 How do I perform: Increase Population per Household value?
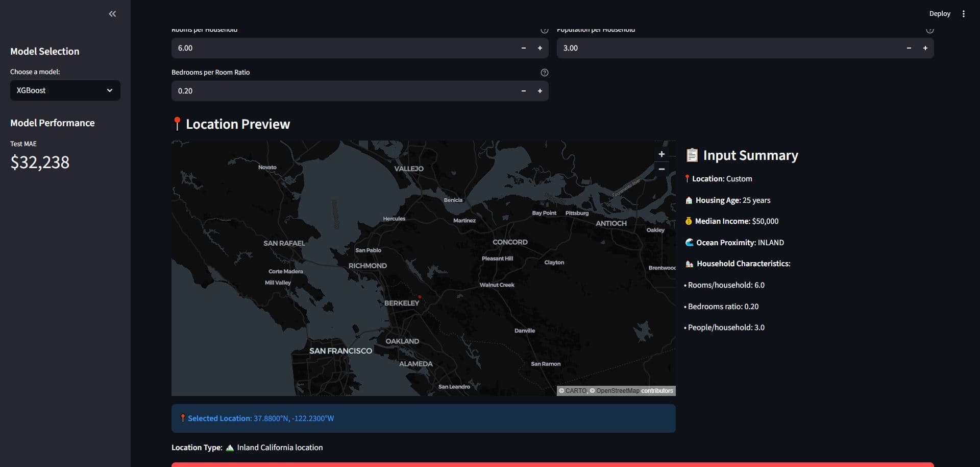pos(925,48)
